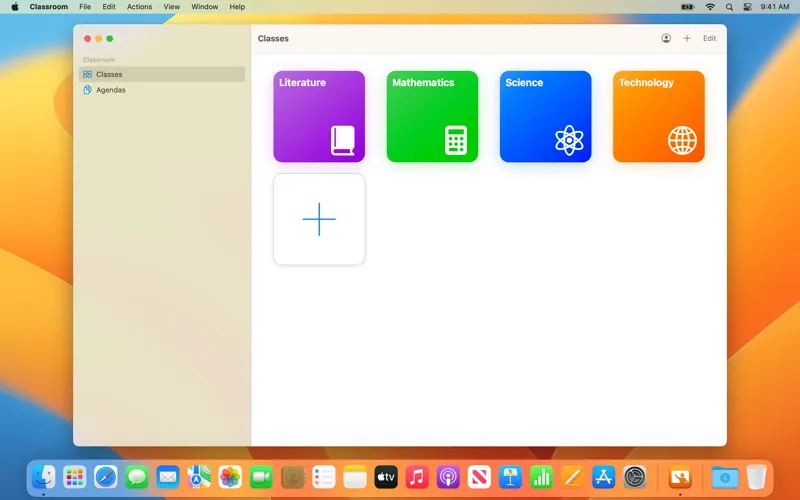800x500 pixels.
Task: Open the Actions menu
Action: 139,7
